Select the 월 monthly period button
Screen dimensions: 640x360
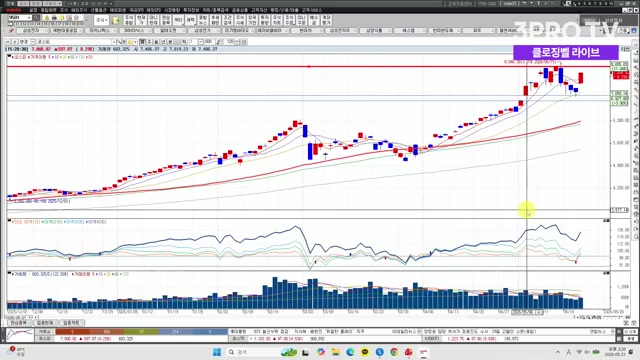[x=156, y=42]
